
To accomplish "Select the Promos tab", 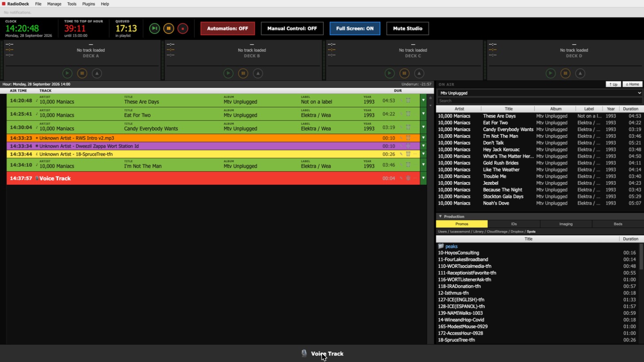I will coord(462,224).
